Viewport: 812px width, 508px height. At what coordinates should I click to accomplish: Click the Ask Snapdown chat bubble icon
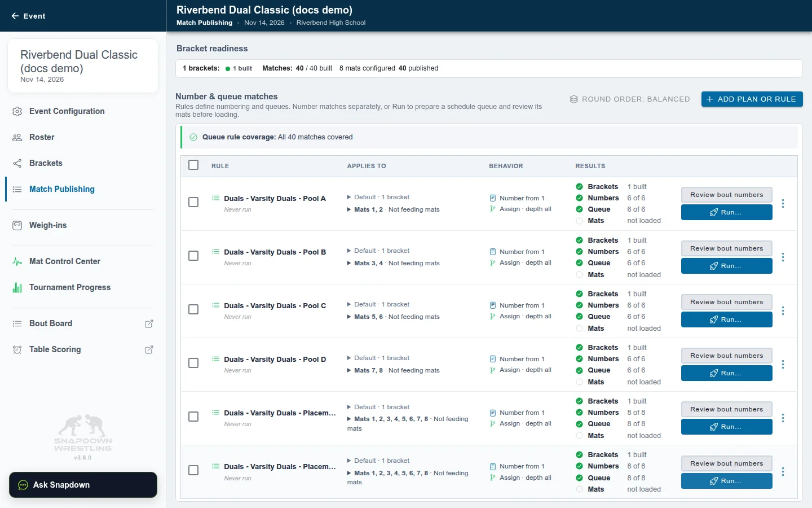pyautogui.click(x=23, y=485)
